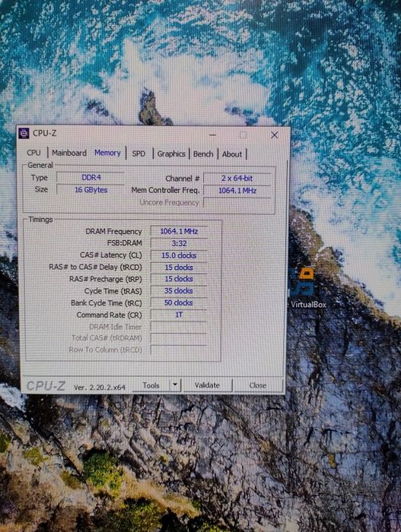Close CPU-Z with the X button
Viewport: 401px width, 532px height.
point(274,135)
